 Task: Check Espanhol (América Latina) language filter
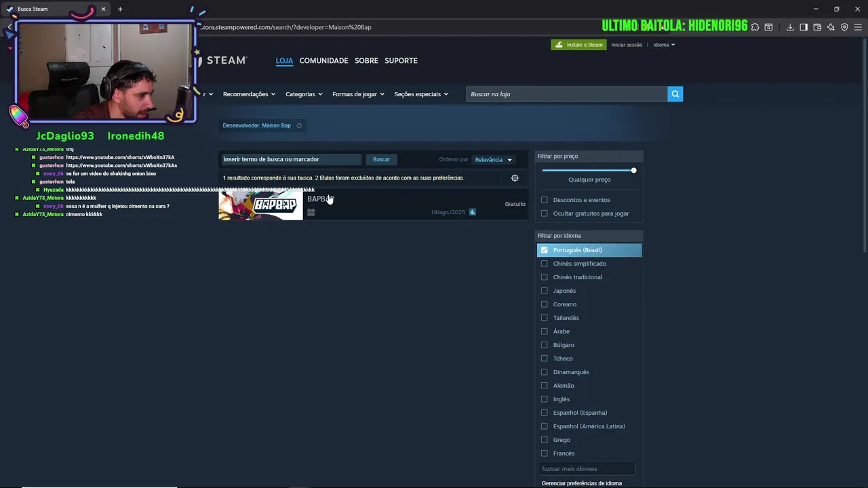pyautogui.click(x=544, y=426)
